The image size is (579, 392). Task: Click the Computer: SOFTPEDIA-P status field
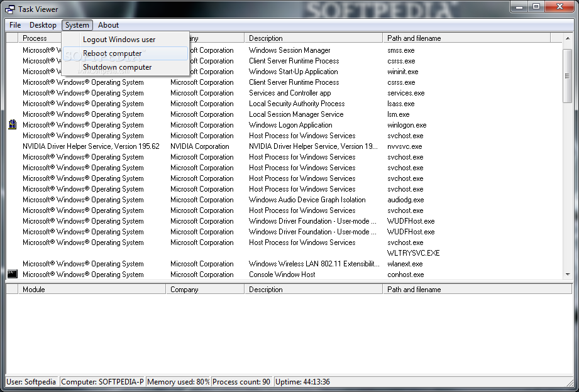pyautogui.click(x=102, y=382)
